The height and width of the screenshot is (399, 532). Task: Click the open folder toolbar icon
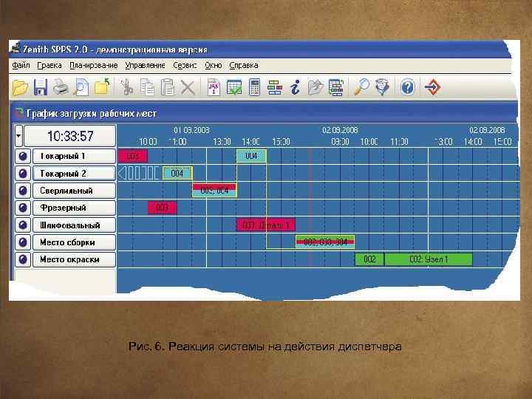pyautogui.click(x=20, y=87)
